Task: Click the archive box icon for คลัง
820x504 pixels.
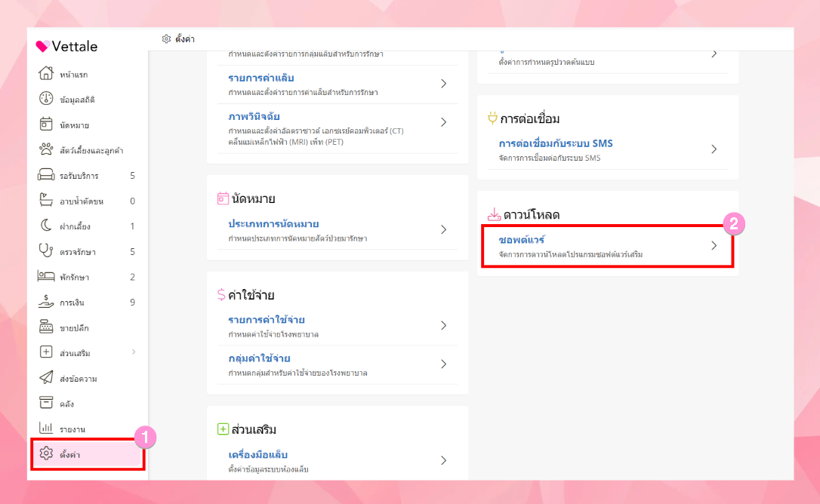Action: [x=46, y=403]
